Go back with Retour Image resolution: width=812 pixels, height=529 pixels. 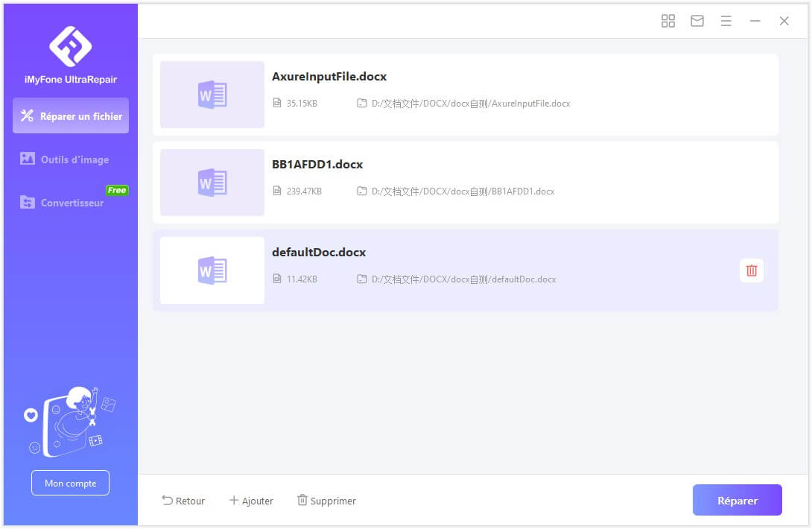(x=183, y=501)
